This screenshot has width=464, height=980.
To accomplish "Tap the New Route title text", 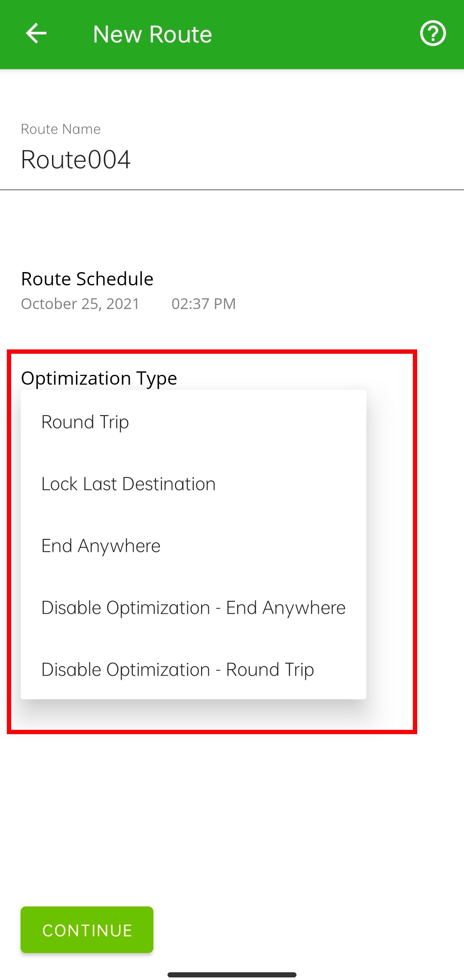I will click(153, 34).
